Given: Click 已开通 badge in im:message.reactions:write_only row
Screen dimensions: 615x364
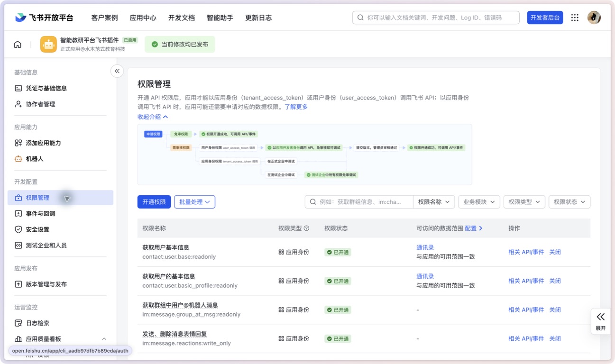Looking at the screenshot, I should [x=338, y=339].
